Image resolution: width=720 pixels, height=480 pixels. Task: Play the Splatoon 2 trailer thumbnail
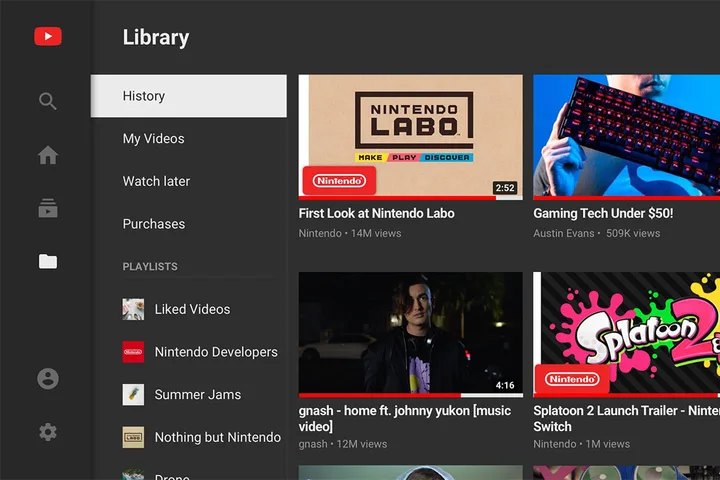coord(626,333)
